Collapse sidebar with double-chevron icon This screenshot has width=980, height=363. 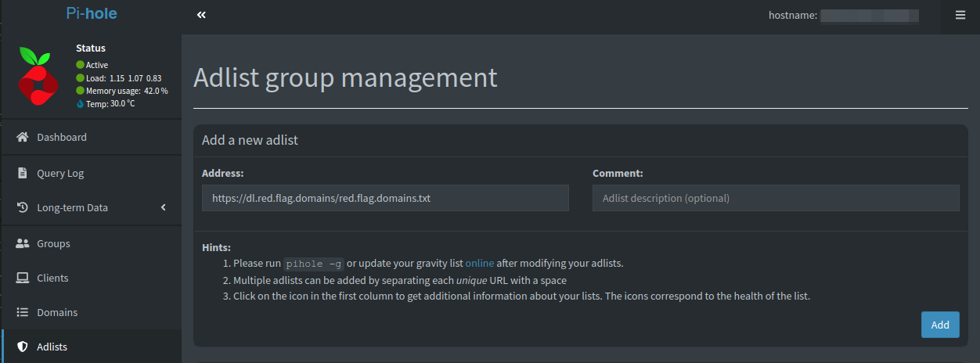tap(201, 15)
